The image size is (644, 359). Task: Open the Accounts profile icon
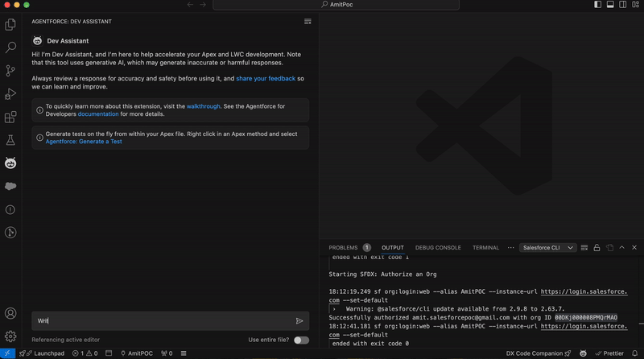[10, 313]
